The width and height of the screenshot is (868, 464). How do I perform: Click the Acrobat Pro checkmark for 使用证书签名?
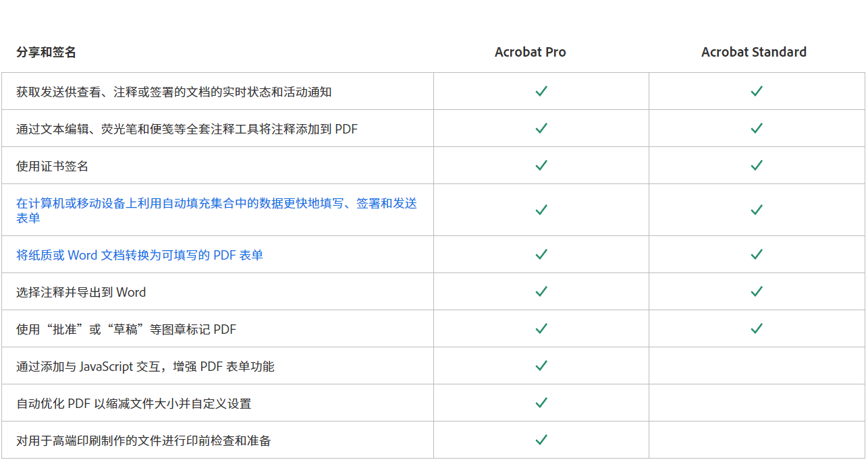click(541, 165)
